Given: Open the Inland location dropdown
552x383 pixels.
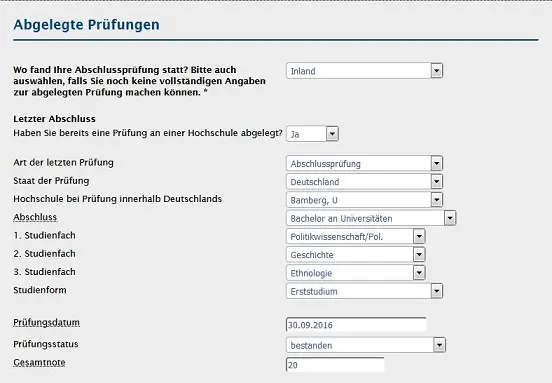Looking at the screenshot, I should click(364, 71).
